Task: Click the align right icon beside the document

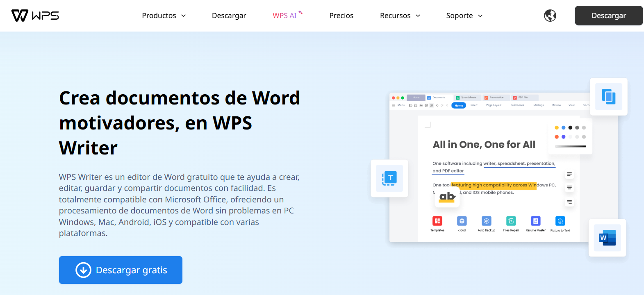Action: (x=569, y=202)
